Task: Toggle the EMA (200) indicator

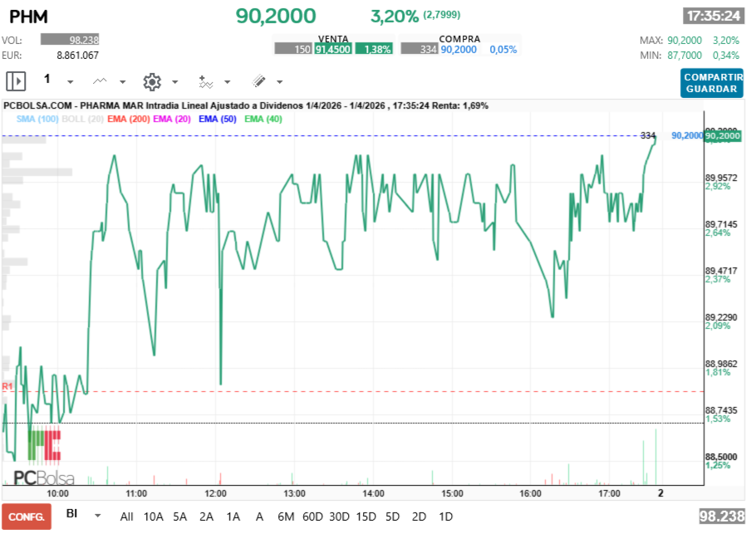Action: [129, 120]
